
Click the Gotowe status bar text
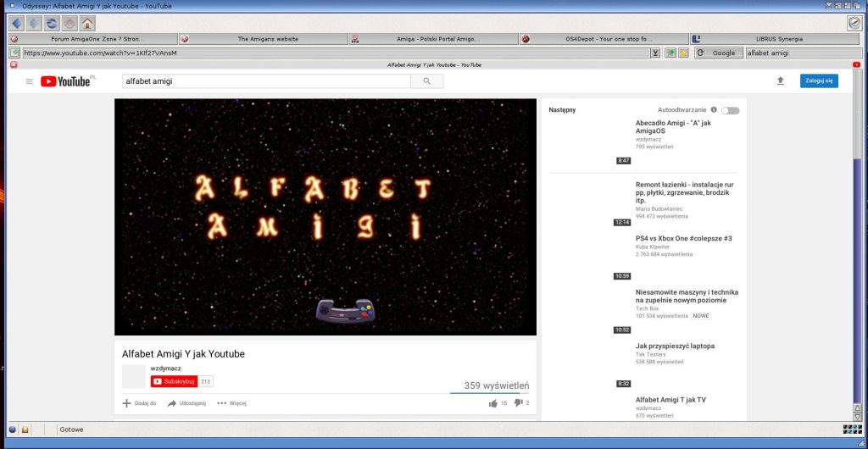(72, 430)
